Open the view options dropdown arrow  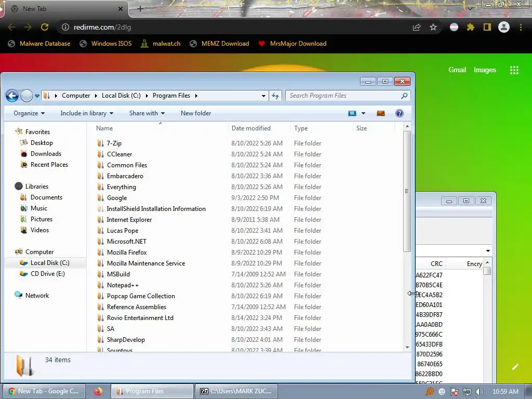coord(363,113)
